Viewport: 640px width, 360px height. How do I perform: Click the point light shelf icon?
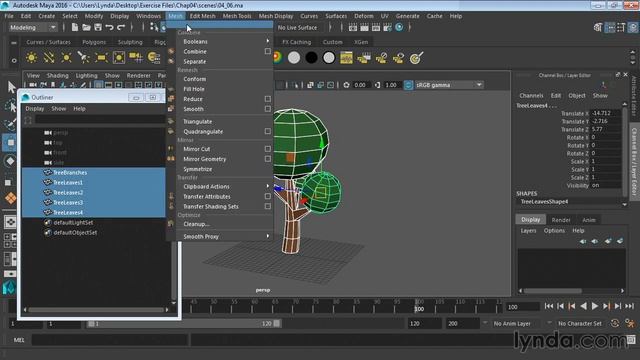pos(66,58)
